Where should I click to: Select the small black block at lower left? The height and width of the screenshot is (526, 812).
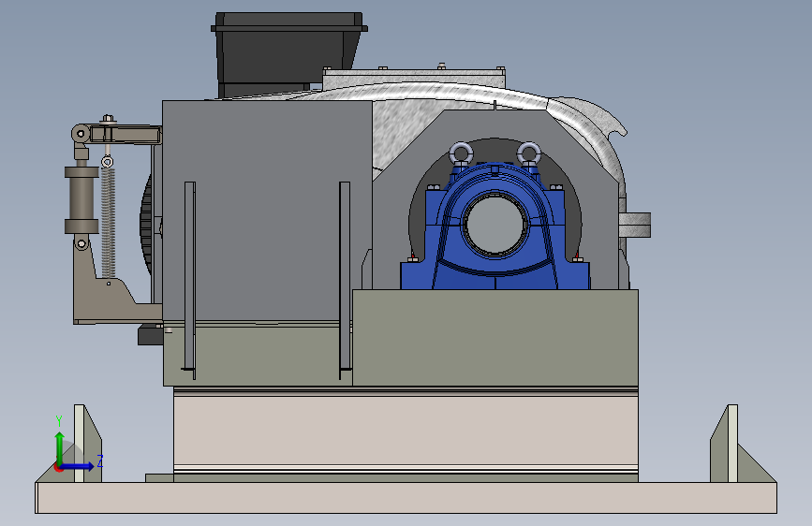tap(150, 335)
